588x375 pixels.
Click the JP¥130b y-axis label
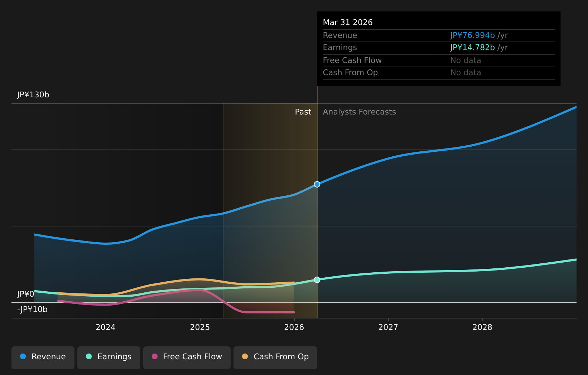pyautogui.click(x=33, y=95)
